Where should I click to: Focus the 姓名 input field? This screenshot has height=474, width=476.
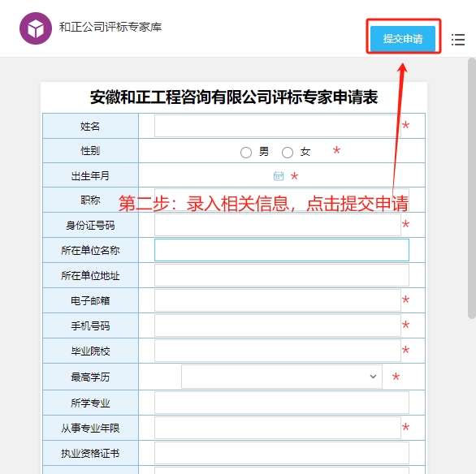click(x=278, y=126)
